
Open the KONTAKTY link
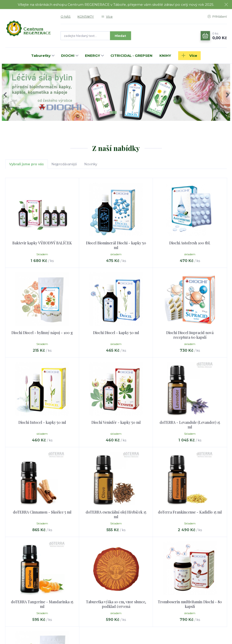[86, 16]
